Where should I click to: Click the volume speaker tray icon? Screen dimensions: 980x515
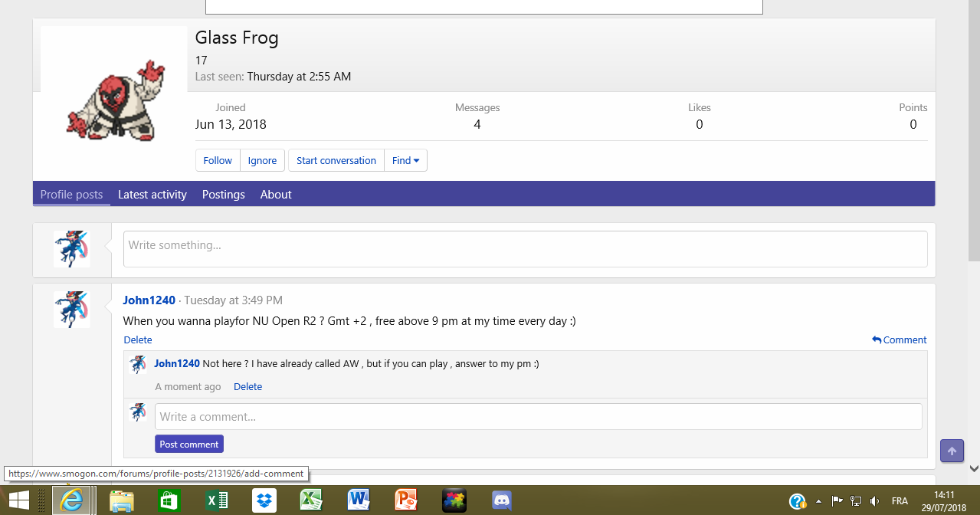point(874,501)
